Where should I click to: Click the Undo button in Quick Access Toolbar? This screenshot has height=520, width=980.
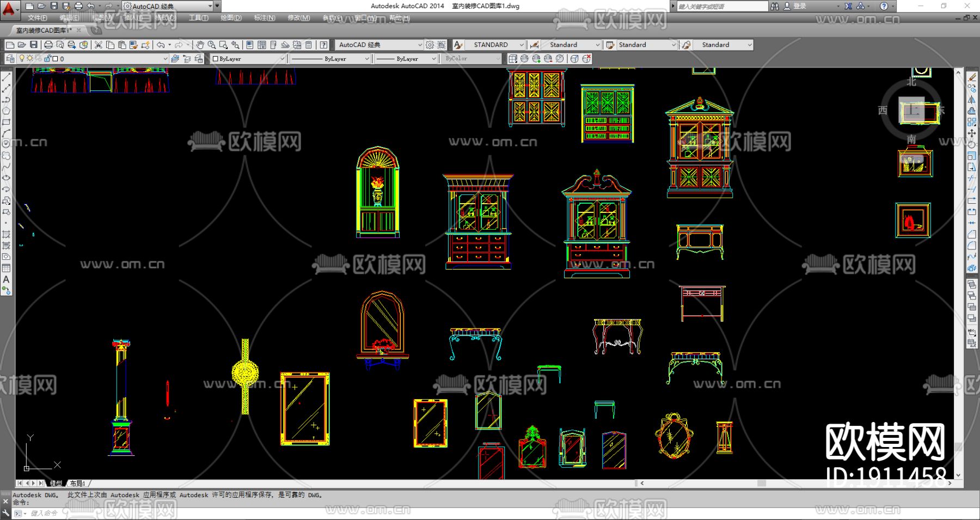tap(91, 6)
